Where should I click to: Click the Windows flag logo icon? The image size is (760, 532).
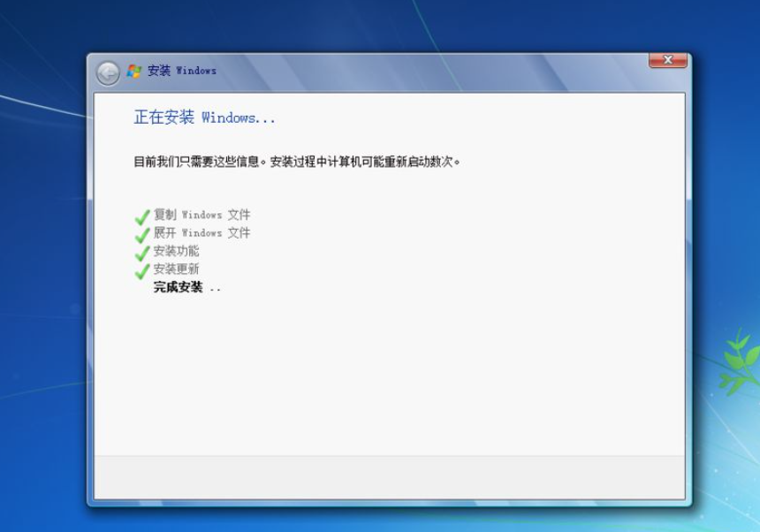[x=133, y=72]
